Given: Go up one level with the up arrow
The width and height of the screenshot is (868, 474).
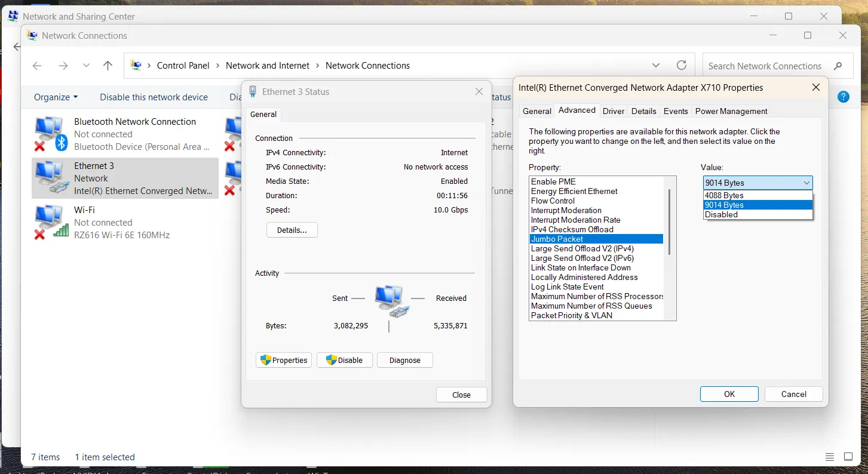Looking at the screenshot, I should [108, 66].
